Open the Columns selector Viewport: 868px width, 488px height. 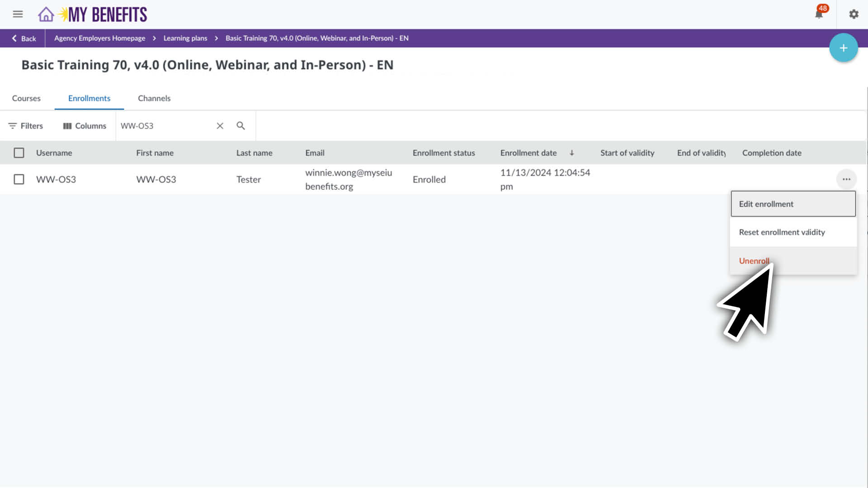[85, 126]
